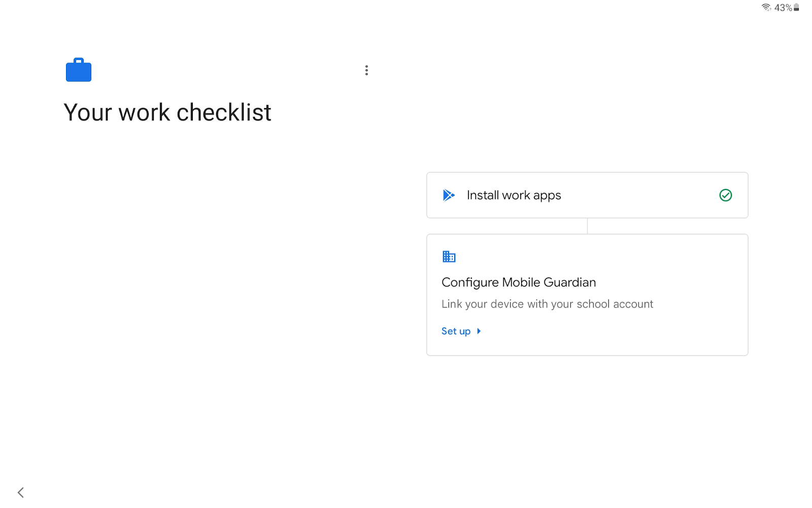Select the Install work apps label

point(514,195)
